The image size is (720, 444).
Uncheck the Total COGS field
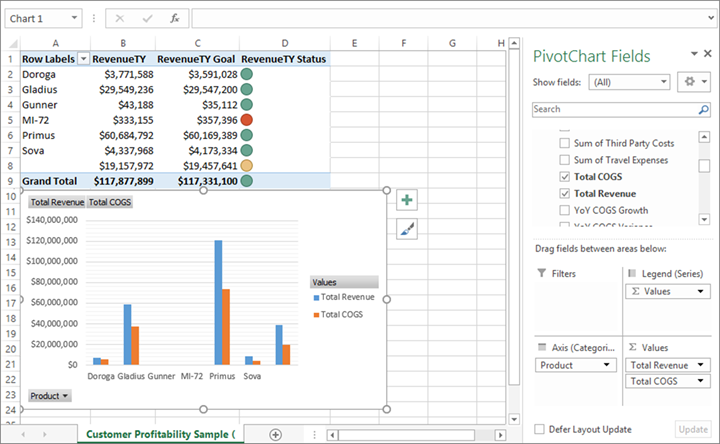coord(565,177)
